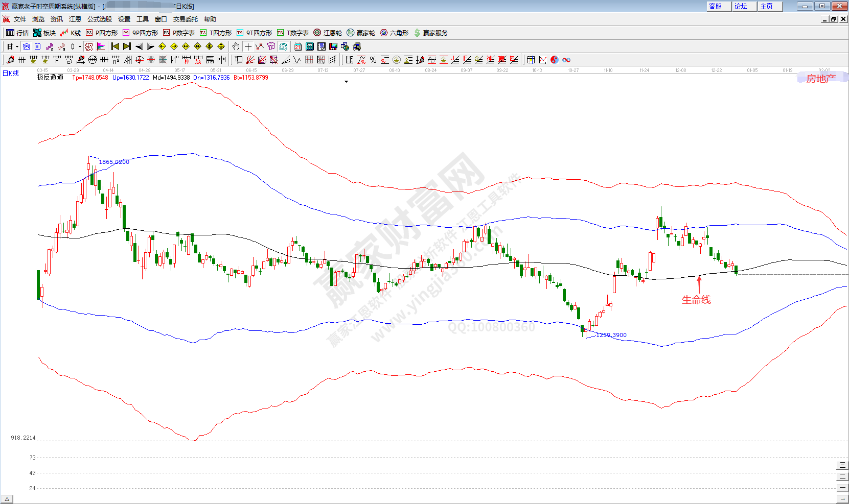Screen dimensions: 849x504
Task: Click the yin-yang taiji icon
Action: click(554, 60)
